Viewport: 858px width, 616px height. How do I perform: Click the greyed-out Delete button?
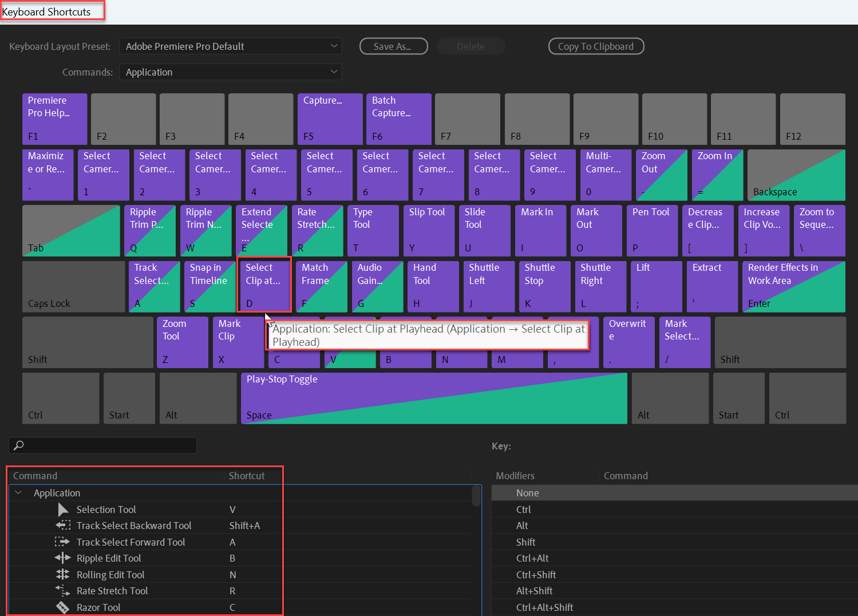[x=470, y=46]
